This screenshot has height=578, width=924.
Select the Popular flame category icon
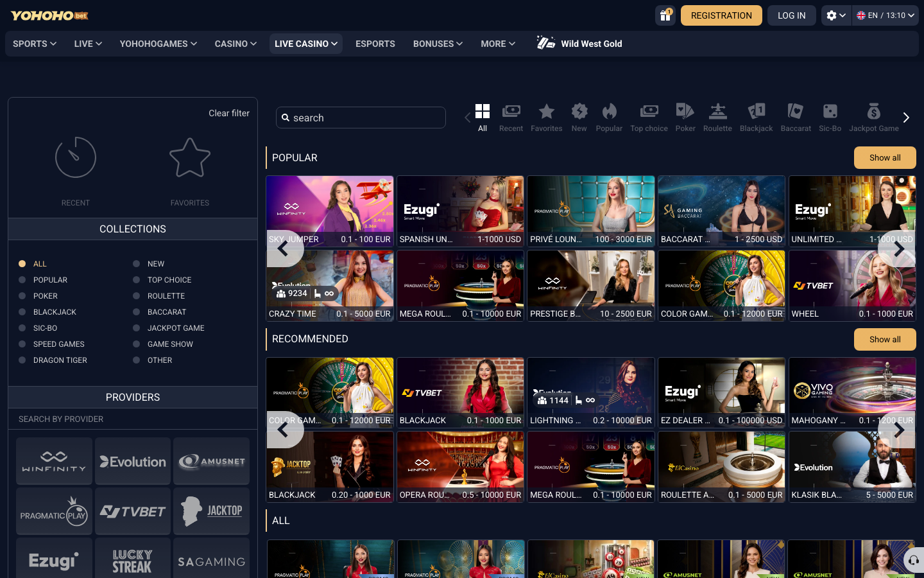609,111
